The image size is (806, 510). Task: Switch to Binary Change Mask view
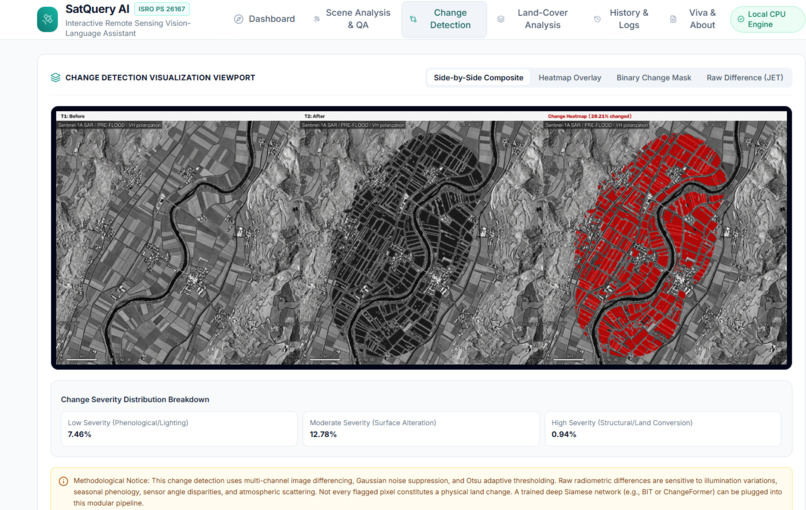654,78
